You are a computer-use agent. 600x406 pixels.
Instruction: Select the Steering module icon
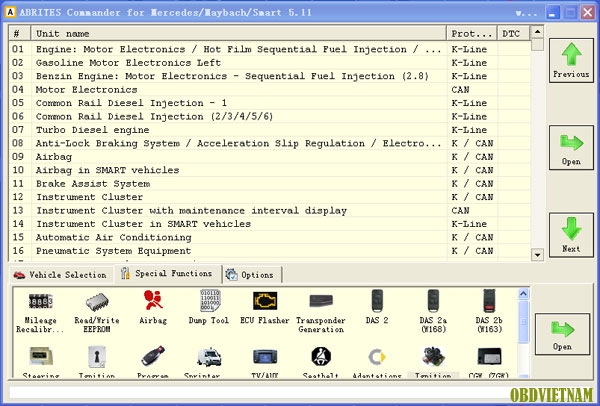click(x=41, y=362)
